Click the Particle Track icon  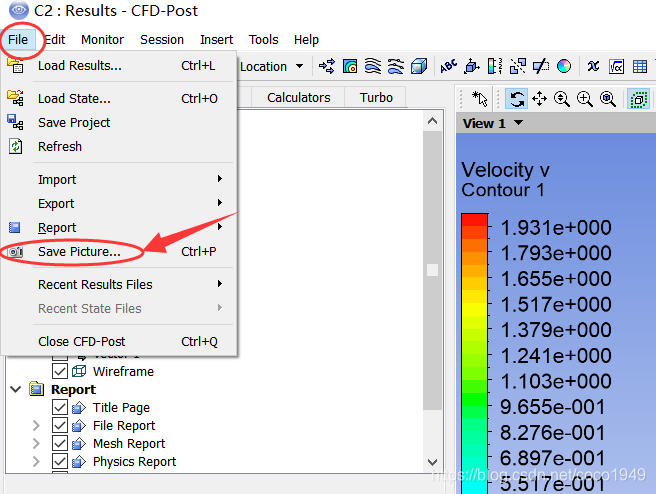(396, 66)
